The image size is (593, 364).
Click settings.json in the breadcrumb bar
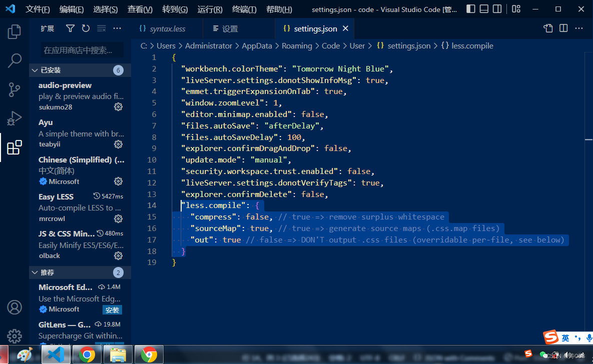click(x=409, y=45)
